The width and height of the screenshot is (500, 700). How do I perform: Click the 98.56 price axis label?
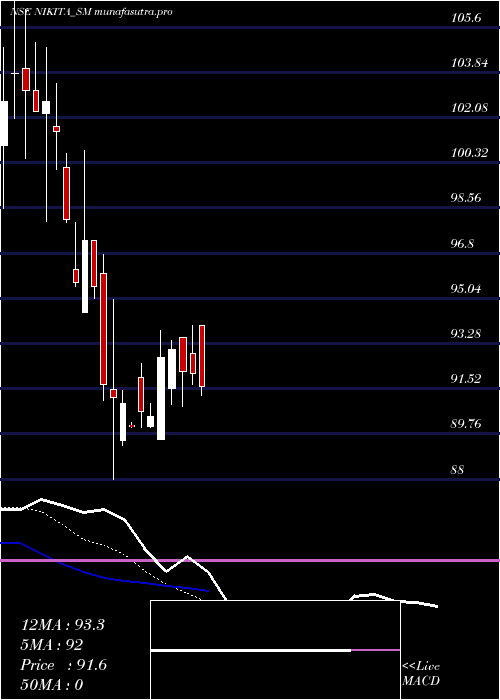(x=466, y=198)
